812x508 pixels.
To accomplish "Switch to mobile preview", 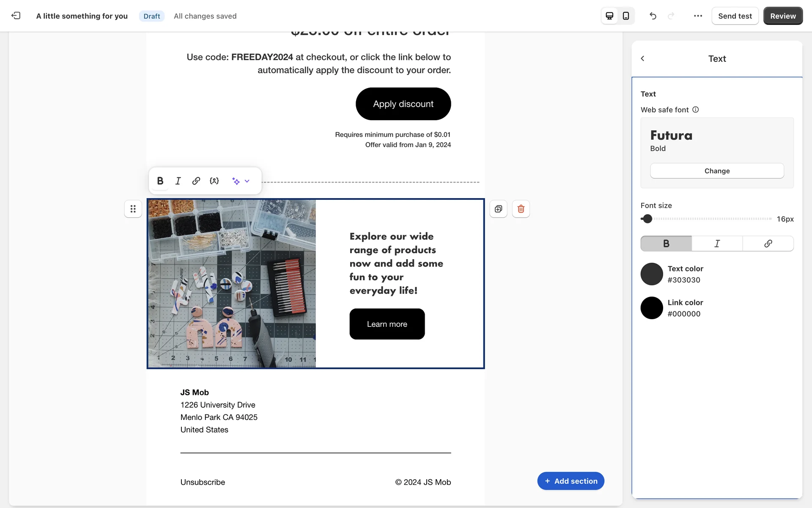I will coord(626,16).
